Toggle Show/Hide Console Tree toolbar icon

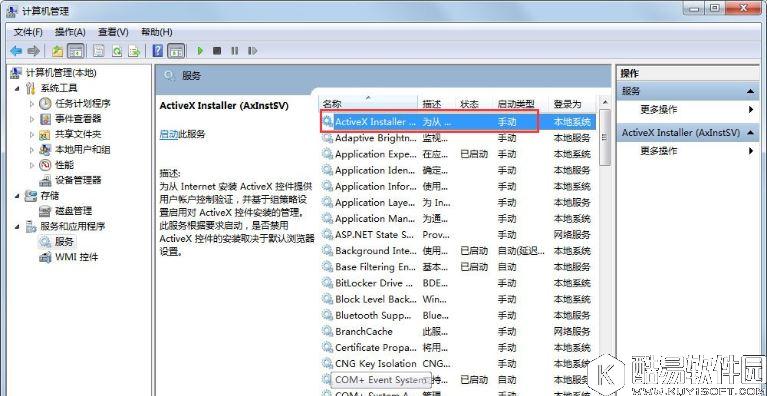pyautogui.click(x=75, y=50)
